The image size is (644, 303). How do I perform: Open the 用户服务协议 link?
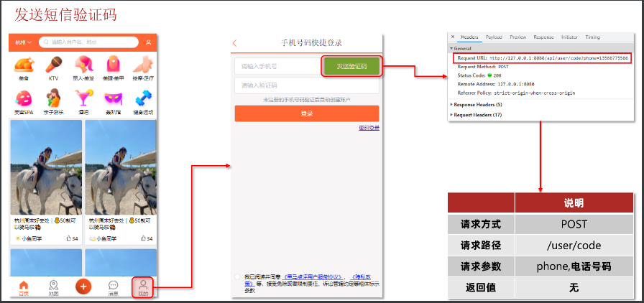click(x=313, y=276)
